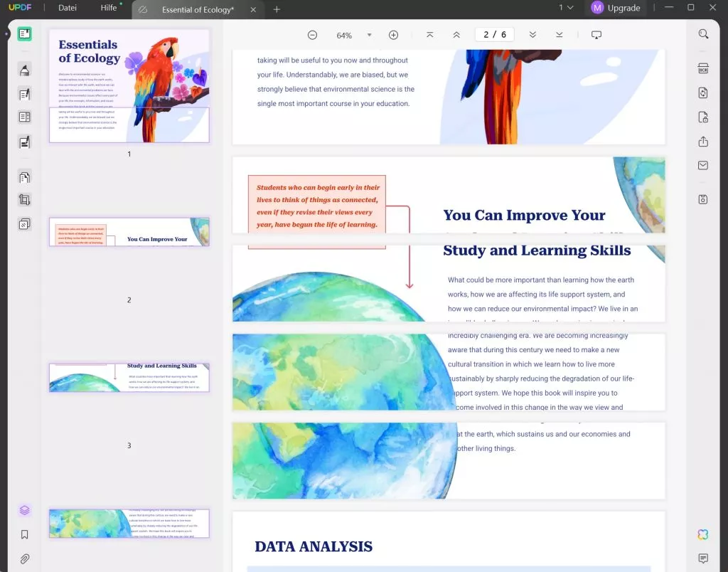The height and width of the screenshot is (572, 728).
Task: Switch to Reader mode in left sidebar
Action: pos(25,34)
